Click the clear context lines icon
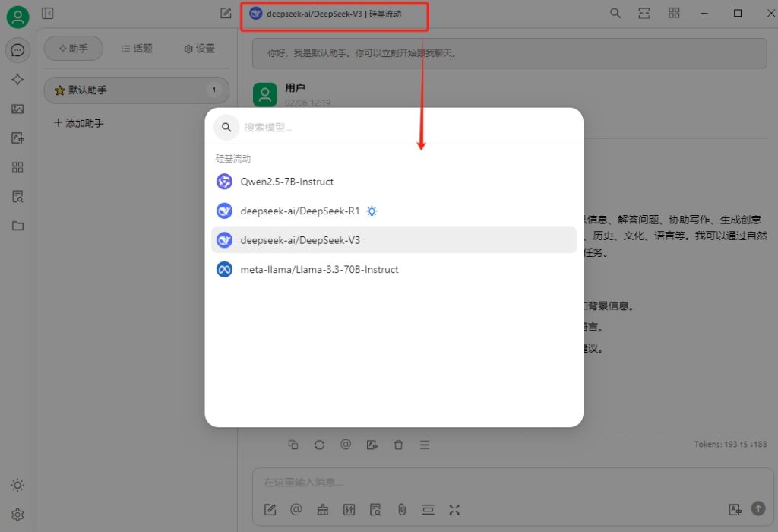This screenshot has width=778, height=532. [x=428, y=510]
